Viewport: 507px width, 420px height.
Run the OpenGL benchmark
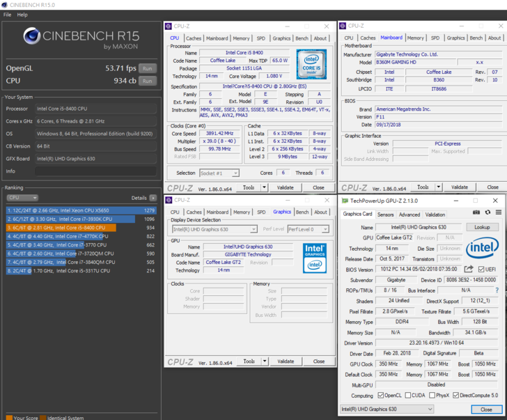[x=147, y=68]
